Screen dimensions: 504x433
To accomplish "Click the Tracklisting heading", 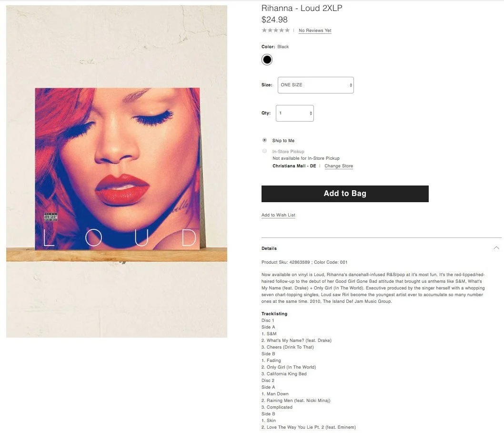I will 274,314.
